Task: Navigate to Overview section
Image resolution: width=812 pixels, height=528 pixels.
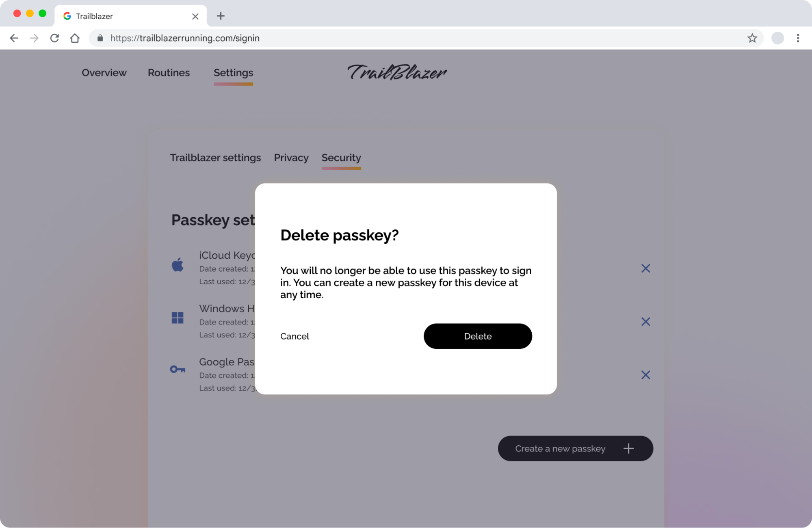Action: tap(104, 72)
